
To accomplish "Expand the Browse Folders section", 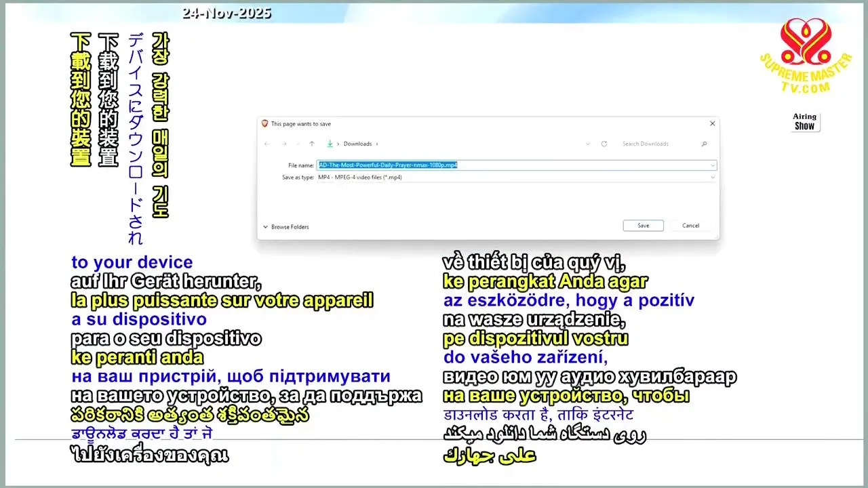I will [286, 227].
